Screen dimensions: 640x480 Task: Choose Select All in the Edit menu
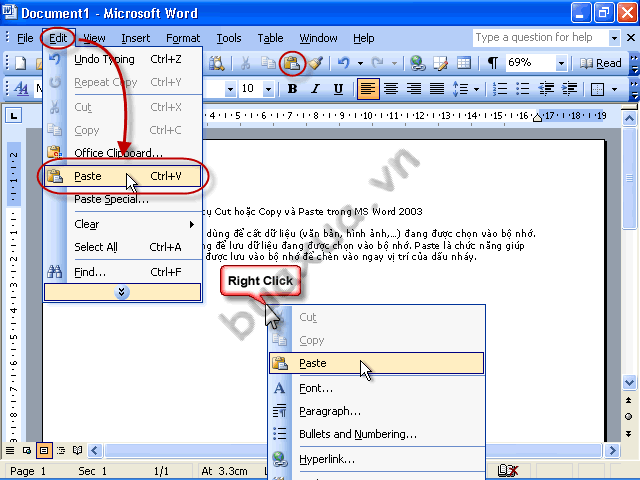click(x=122, y=247)
